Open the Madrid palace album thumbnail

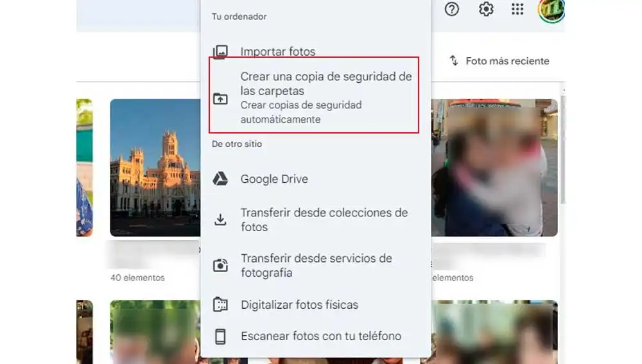point(155,168)
